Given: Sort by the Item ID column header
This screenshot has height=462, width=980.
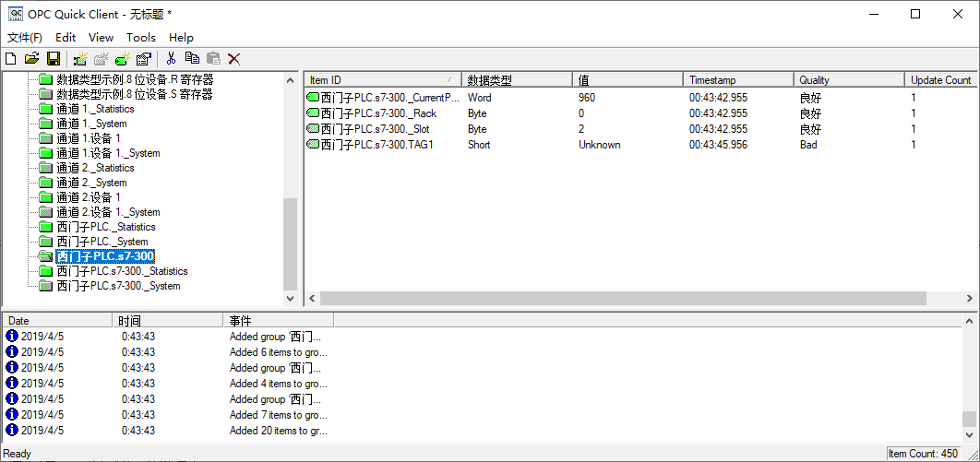Looking at the screenshot, I should 383,80.
